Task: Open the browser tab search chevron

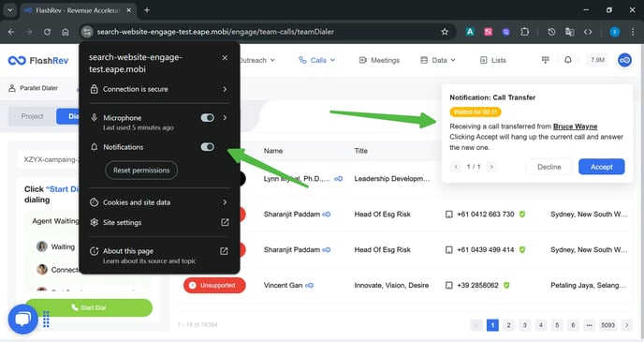Action: tap(10, 10)
